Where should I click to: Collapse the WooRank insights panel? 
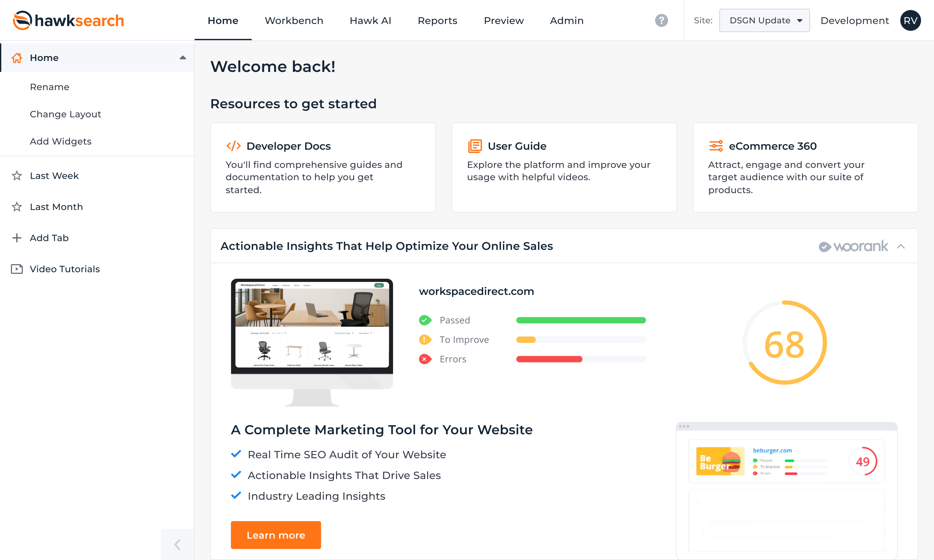pyautogui.click(x=901, y=246)
